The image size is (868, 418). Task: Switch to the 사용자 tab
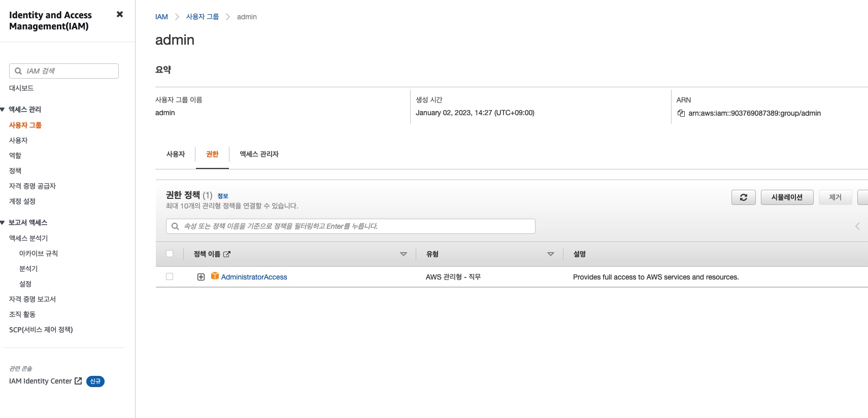[176, 154]
